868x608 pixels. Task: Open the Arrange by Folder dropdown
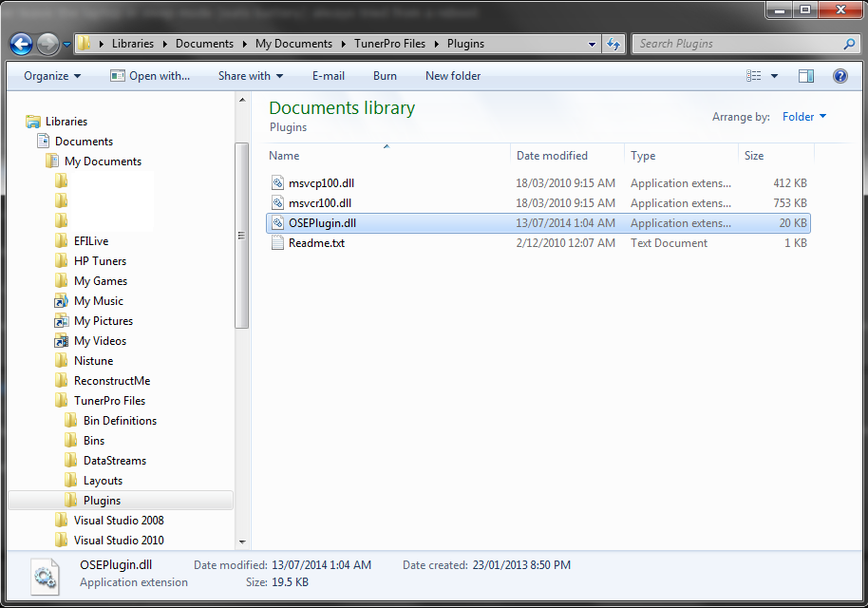(803, 116)
